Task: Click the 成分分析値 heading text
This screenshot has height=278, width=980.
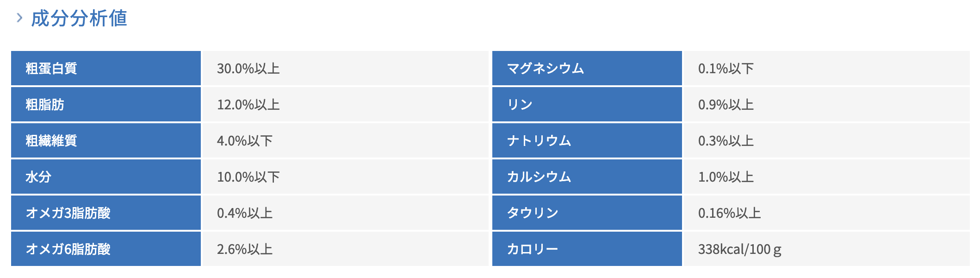Action: point(79,19)
